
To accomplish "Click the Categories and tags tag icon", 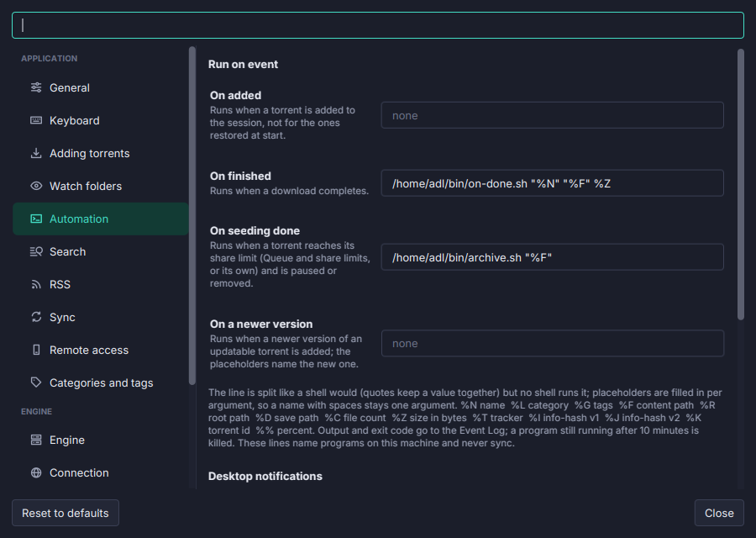I will [x=36, y=382].
